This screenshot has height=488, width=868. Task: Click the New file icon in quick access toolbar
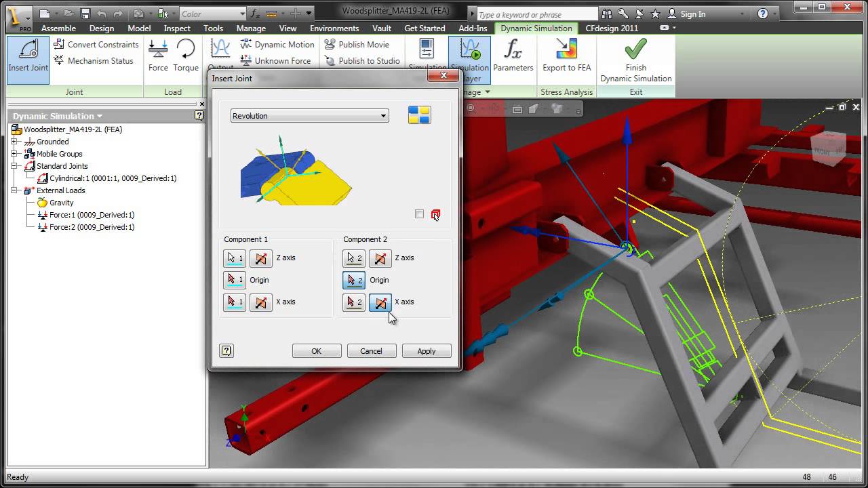tap(45, 14)
